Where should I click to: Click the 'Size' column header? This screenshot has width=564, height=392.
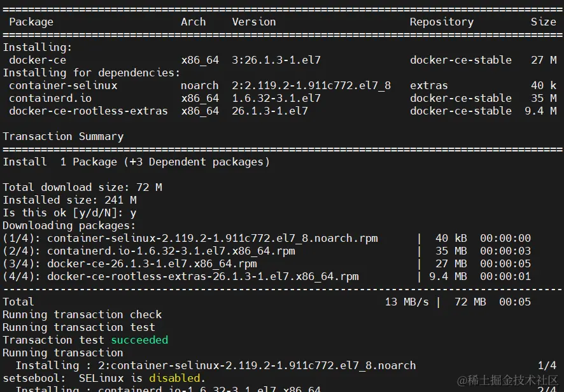pos(544,22)
